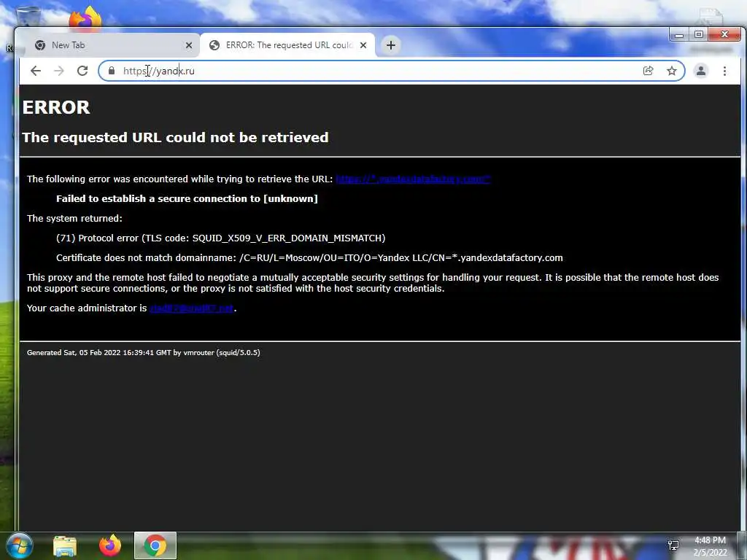
Task: Select the ERROR: The requested URL tab
Action: click(x=287, y=45)
